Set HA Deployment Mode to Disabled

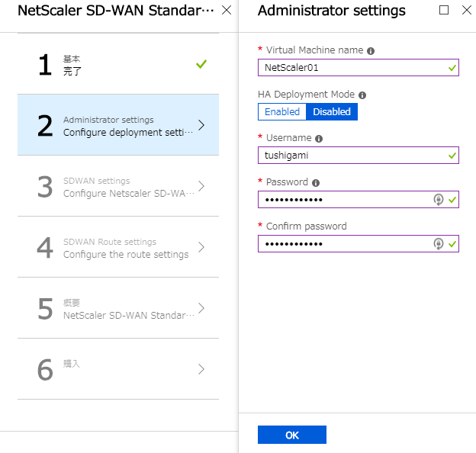pyautogui.click(x=332, y=111)
